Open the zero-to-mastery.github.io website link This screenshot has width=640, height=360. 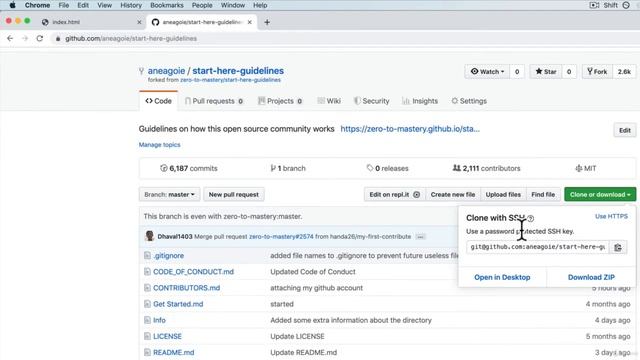tap(410, 129)
